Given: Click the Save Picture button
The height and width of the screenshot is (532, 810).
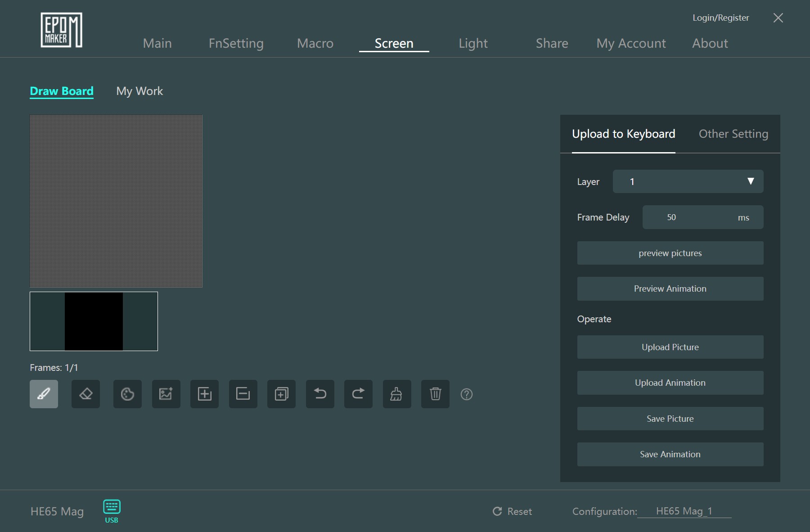Looking at the screenshot, I should pyautogui.click(x=670, y=419).
